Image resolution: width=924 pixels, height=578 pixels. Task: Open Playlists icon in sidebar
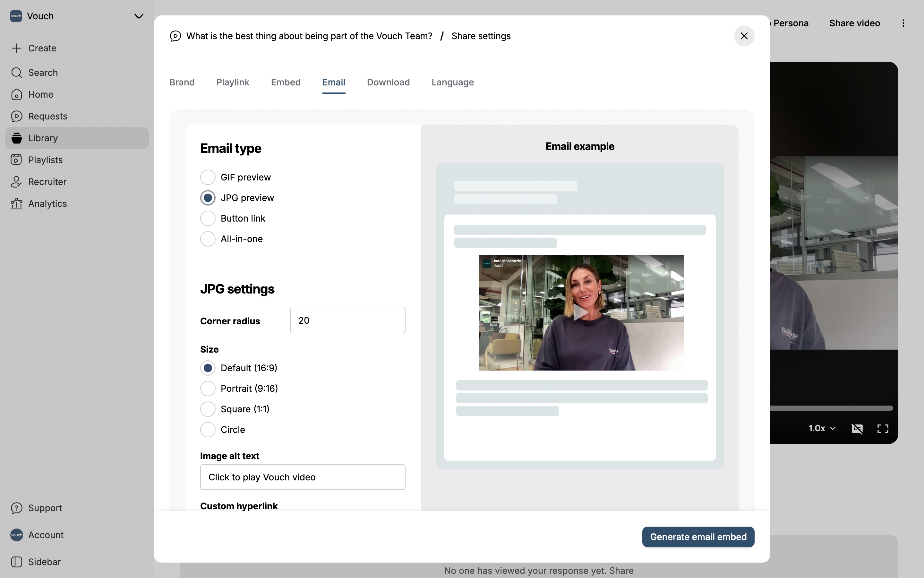pos(16,160)
